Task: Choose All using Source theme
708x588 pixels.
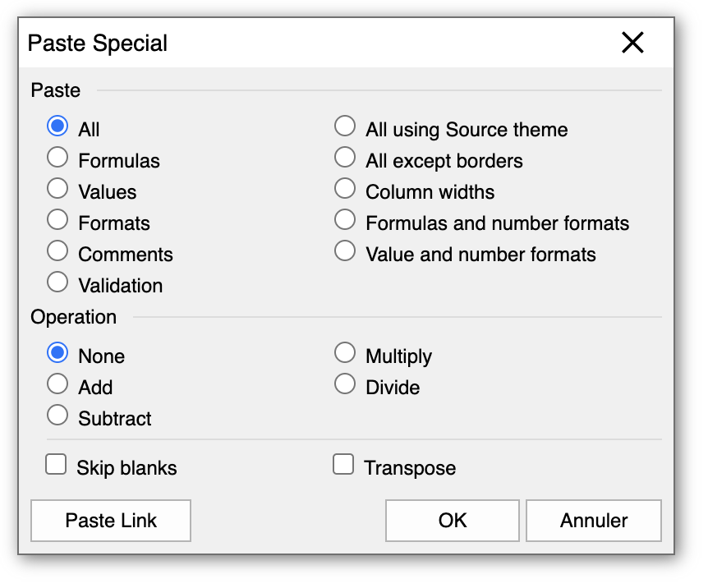Action: coord(345,126)
